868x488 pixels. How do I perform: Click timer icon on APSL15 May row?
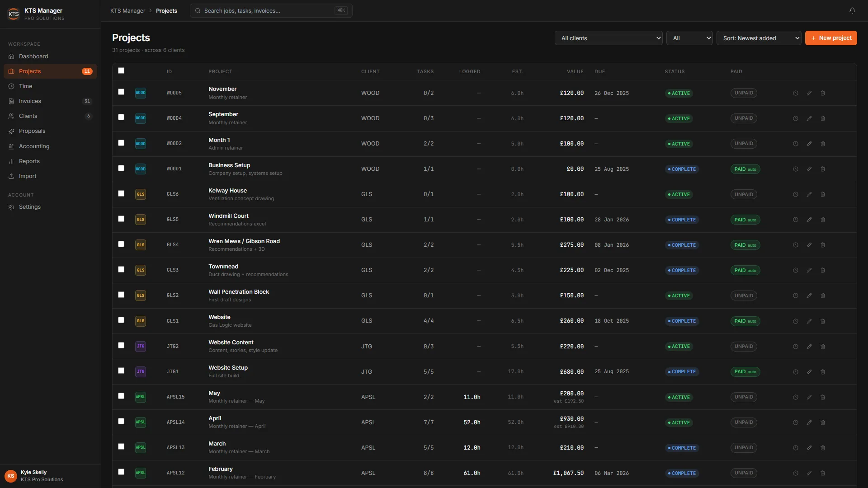796,397
